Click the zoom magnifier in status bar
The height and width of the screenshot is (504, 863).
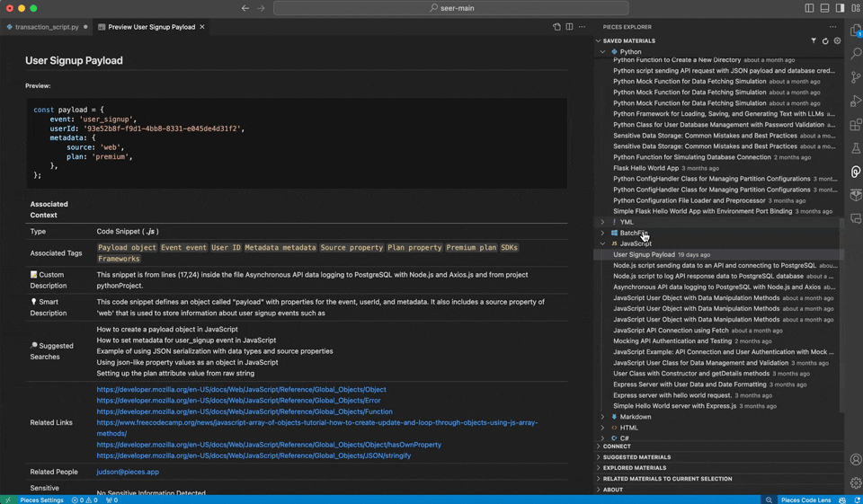[769, 500]
